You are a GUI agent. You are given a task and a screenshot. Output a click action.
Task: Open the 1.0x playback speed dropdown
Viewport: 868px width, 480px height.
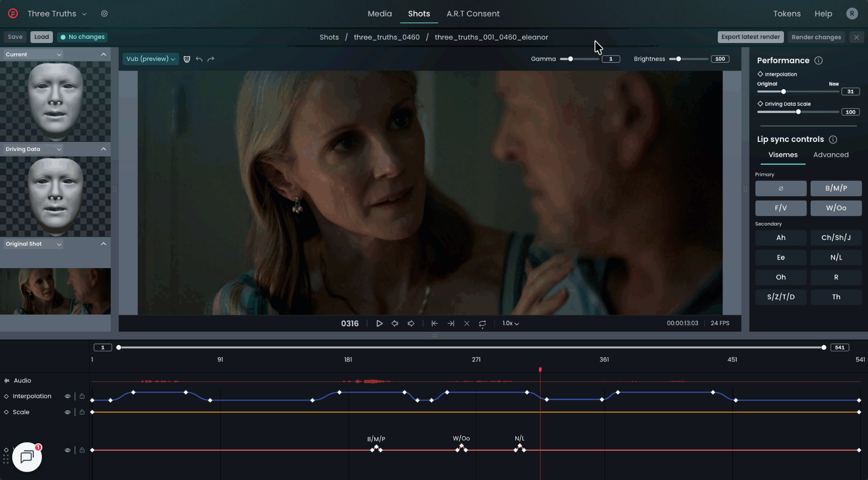[510, 324]
